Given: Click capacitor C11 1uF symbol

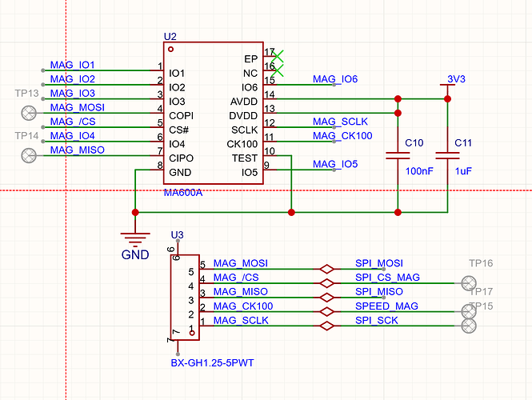Looking at the screenshot, I should coord(447,156).
